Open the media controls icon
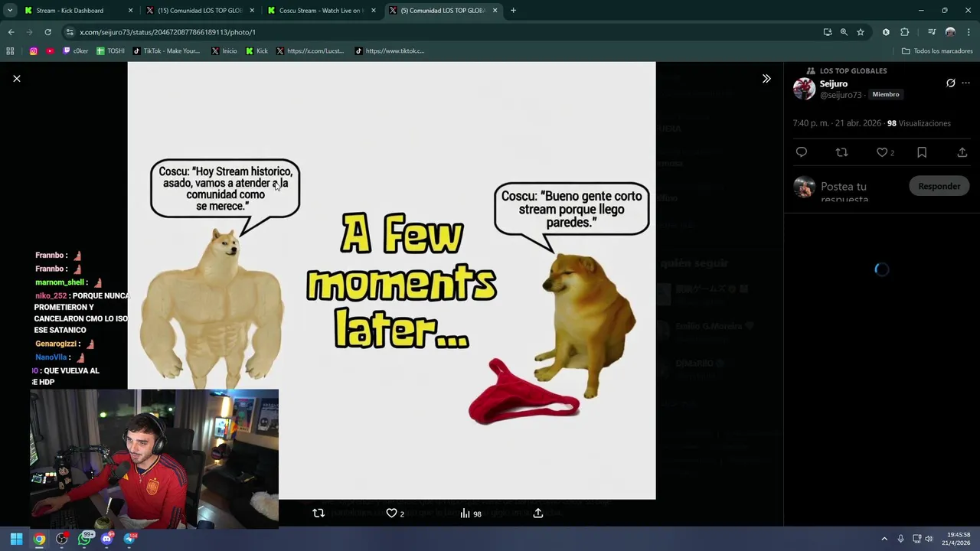Viewport: 980px width, 551px height. [x=932, y=32]
